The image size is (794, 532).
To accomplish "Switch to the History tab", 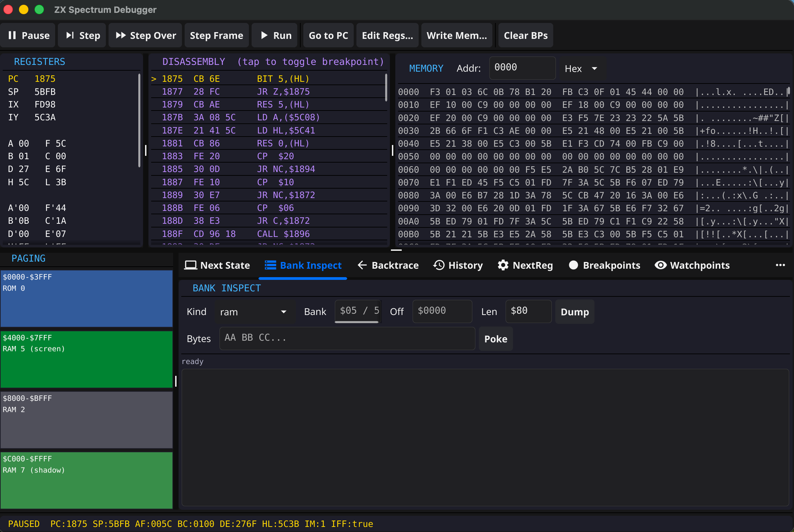I will click(x=458, y=265).
